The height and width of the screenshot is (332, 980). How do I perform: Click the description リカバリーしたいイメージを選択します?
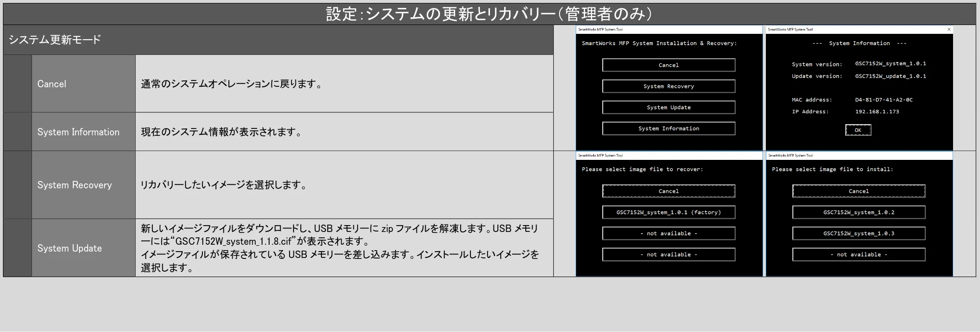[x=224, y=185]
